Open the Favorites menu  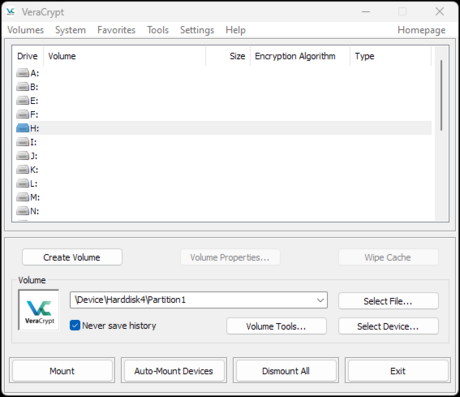(x=116, y=30)
